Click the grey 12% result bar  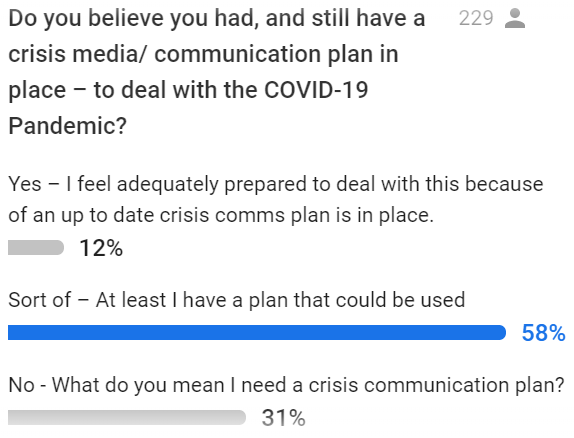36,248
